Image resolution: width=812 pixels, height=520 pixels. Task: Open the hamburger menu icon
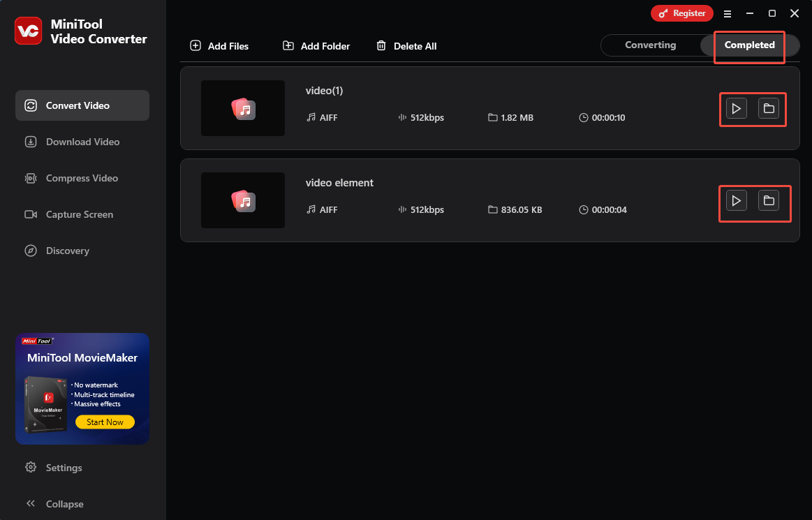[x=728, y=14]
